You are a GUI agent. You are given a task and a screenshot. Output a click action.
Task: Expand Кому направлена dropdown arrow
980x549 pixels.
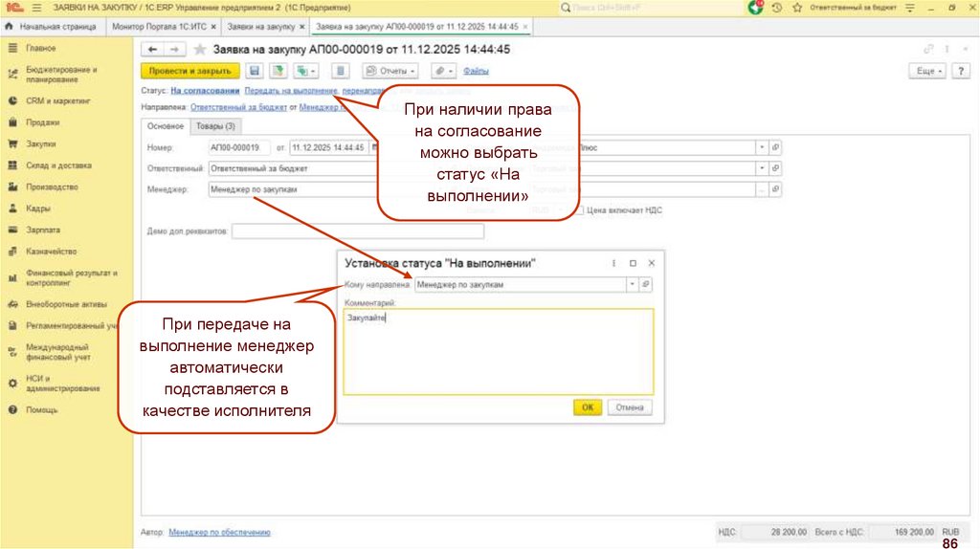pyautogui.click(x=632, y=285)
